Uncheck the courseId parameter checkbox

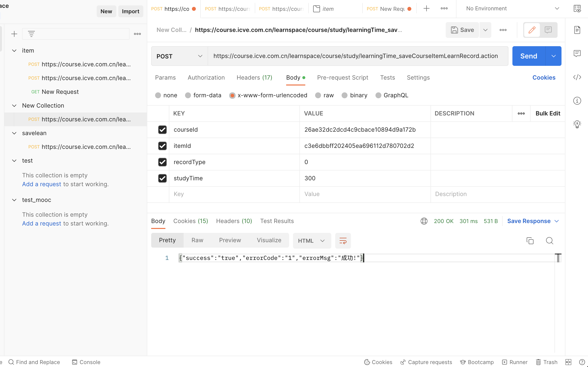(162, 130)
